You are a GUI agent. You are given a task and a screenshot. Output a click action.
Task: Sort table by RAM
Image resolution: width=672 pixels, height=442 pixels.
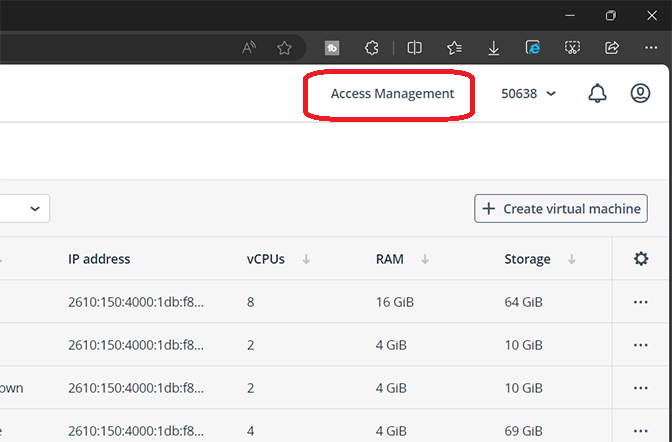[x=425, y=259]
